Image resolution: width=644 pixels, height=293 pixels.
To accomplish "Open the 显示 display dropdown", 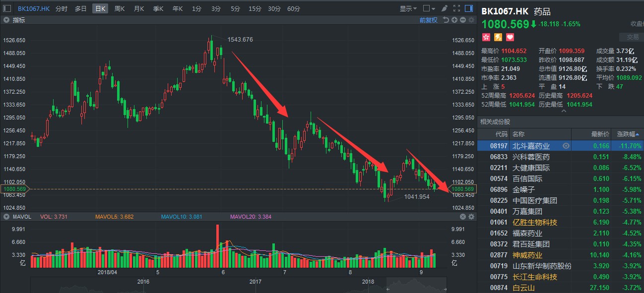I will (x=408, y=8).
